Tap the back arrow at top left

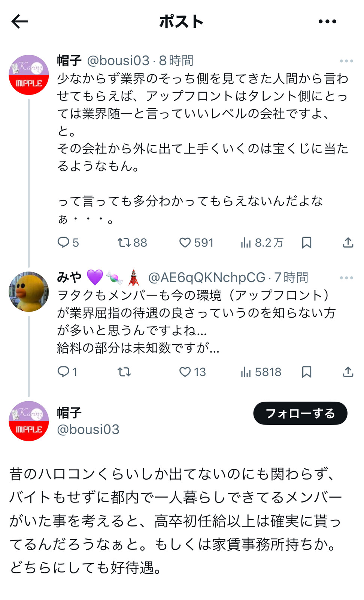(20, 22)
